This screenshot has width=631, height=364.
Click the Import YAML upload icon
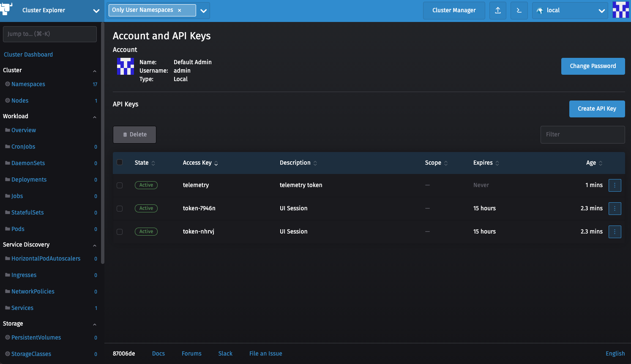pyautogui.click(x=497, y=11)
